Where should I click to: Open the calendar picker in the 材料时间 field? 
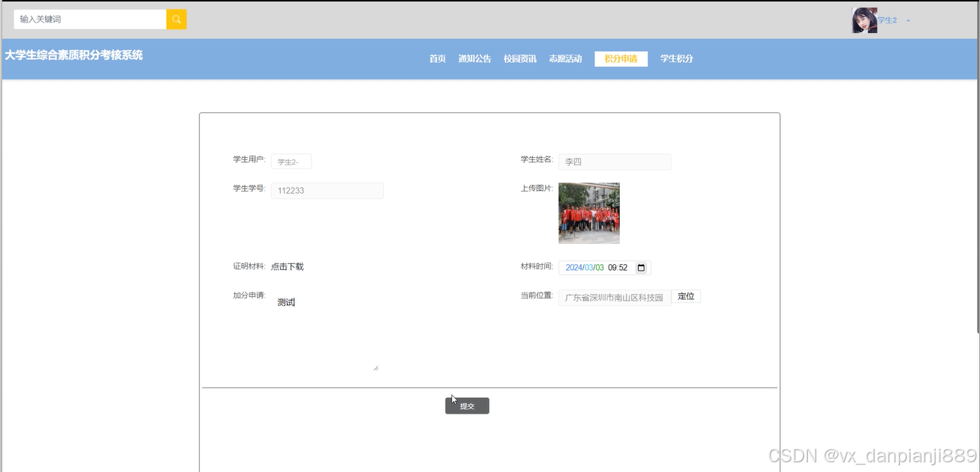click(641, 268)
